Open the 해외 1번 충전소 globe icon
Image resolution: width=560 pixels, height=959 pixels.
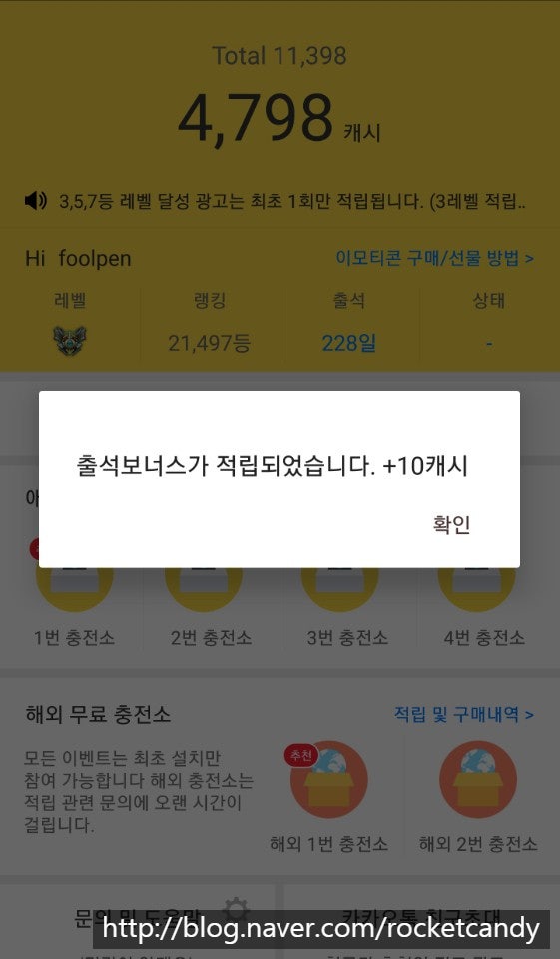coord(328,780)
